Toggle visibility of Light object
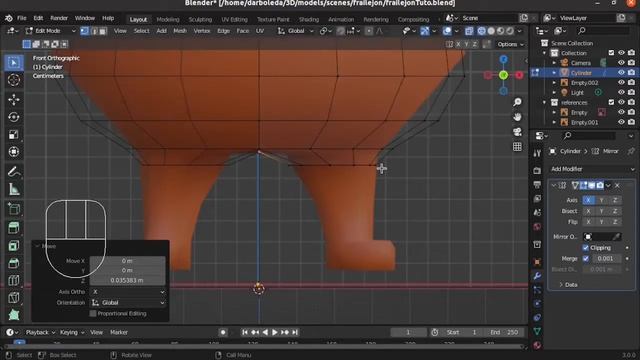The image size is (640, 360). coord(621,93)
